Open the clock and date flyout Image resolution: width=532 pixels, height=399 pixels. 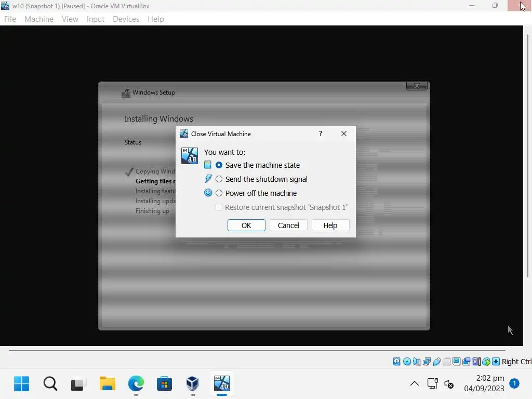point(484,383)
